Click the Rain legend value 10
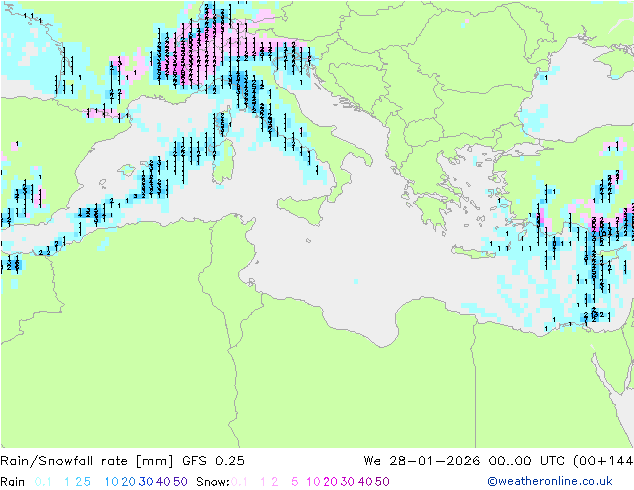Image resolution: width=634 pixels, height=490 pixels. pos(112,482)
